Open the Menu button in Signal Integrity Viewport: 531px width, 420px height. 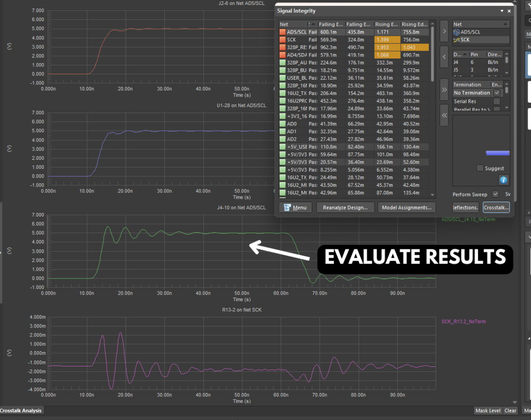295,208
